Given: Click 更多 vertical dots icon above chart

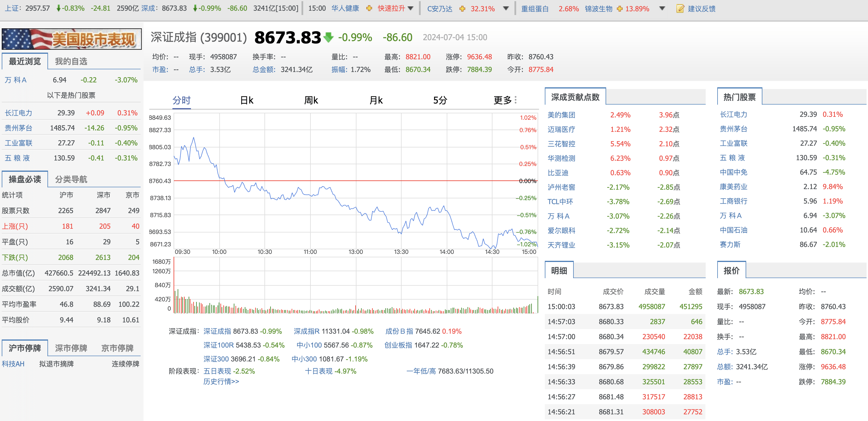Looking at the screenshot, I should click(516, 100).
